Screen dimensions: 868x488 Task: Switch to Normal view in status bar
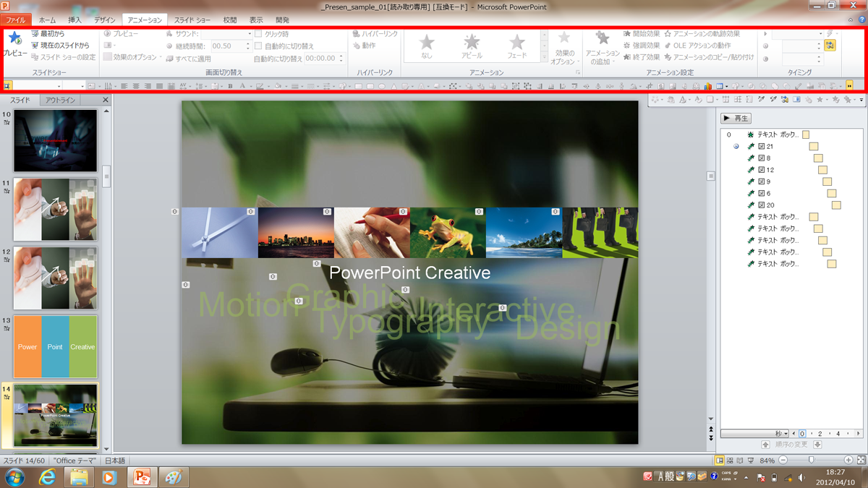(x=720, y=461)
